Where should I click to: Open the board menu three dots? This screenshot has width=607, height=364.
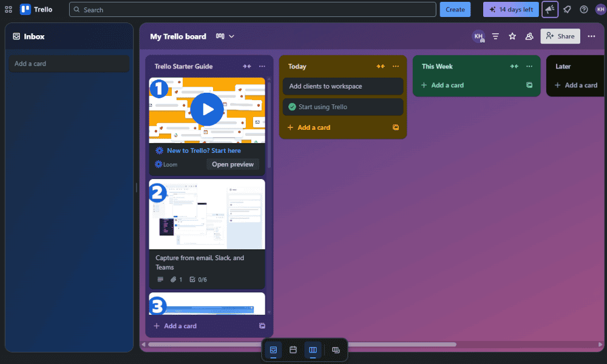tap(591, 36)
